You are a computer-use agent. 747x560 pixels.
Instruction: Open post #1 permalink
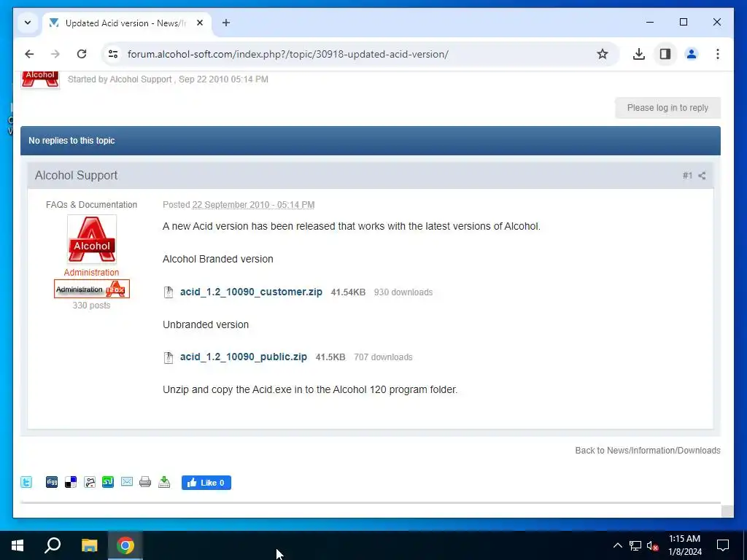[687, 176]
